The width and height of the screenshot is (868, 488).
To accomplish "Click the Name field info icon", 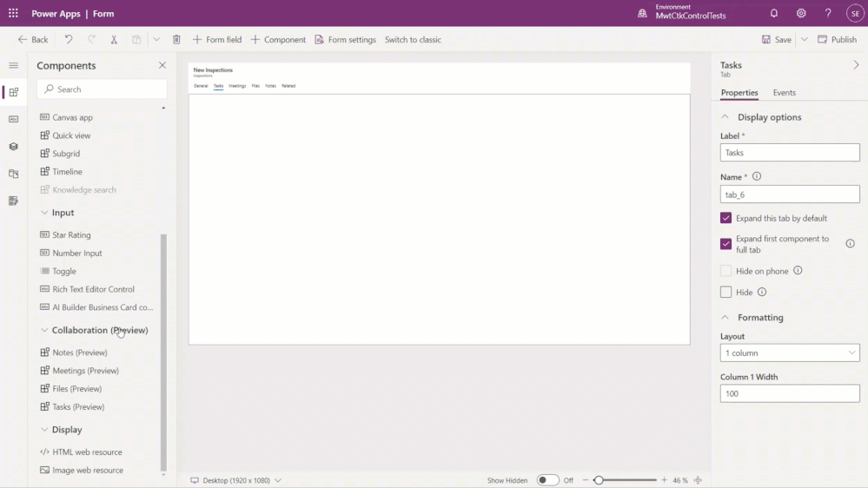I will tap(757, 176).
